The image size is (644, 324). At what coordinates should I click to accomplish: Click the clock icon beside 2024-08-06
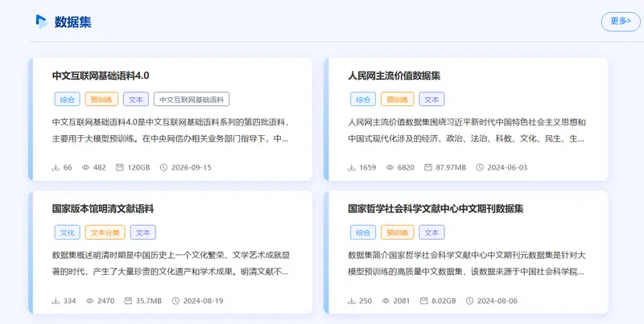470,301
